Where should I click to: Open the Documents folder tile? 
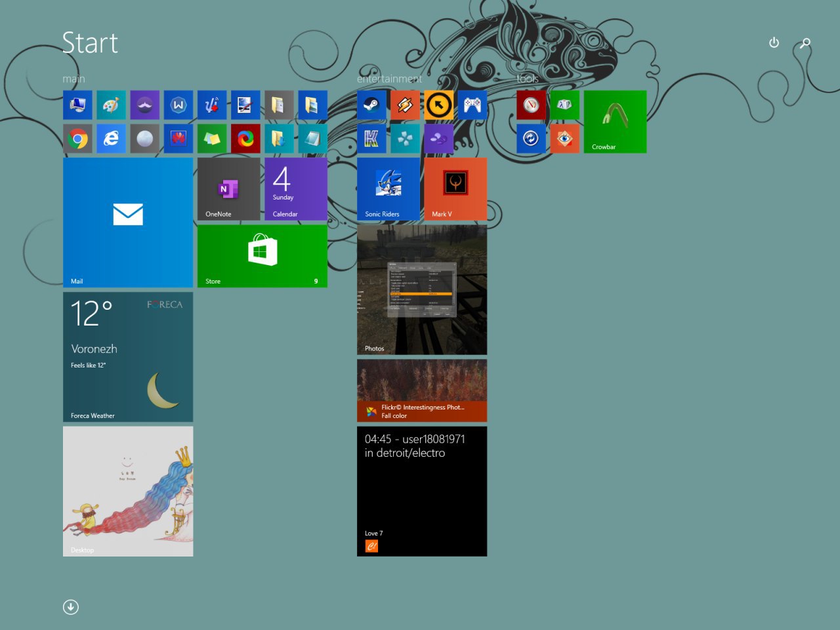point(279,105)
